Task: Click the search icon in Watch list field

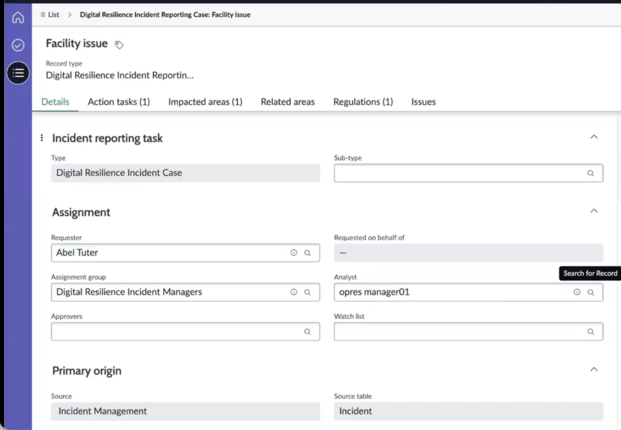Action: pos(591,331)
